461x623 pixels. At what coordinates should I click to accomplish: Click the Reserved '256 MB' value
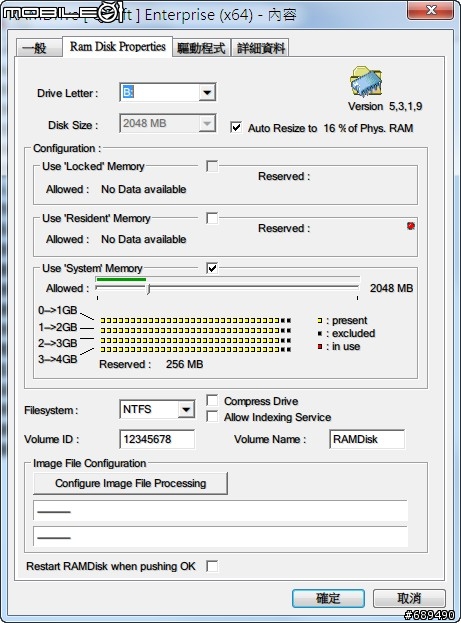[x=184, y=364]
